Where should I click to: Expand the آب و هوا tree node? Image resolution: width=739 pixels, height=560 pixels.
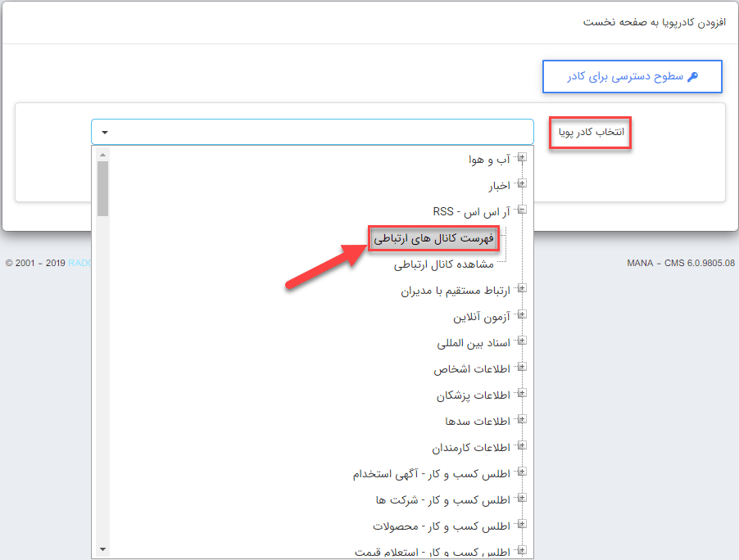[x=522, y=159]
